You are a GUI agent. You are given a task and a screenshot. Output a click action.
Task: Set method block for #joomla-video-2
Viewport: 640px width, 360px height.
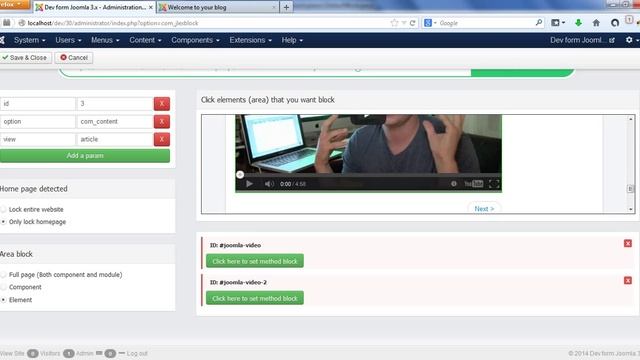[255, 298]
